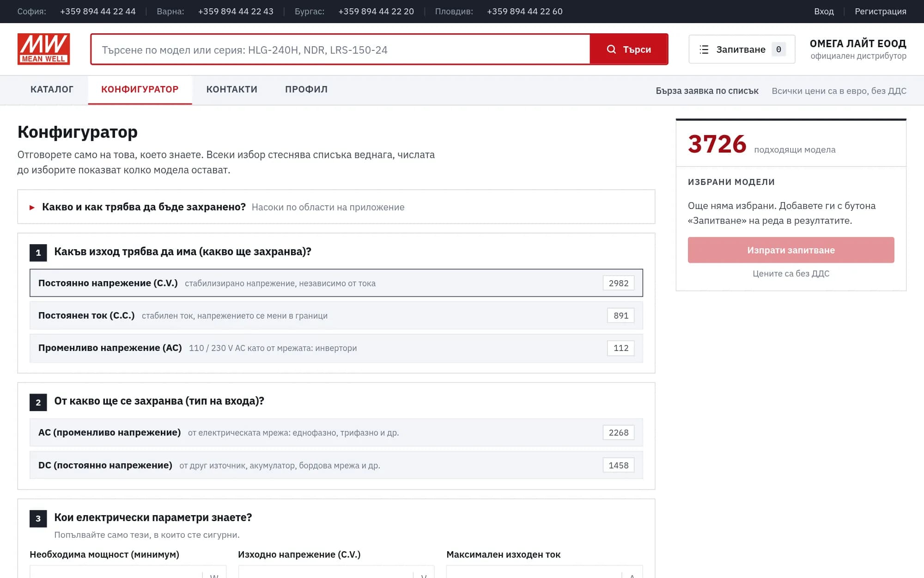Focus the model or series search field

click(340, 49)
